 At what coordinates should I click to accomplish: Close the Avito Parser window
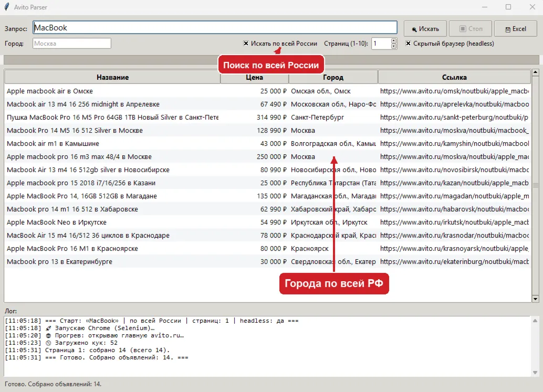tap(532, 7)
